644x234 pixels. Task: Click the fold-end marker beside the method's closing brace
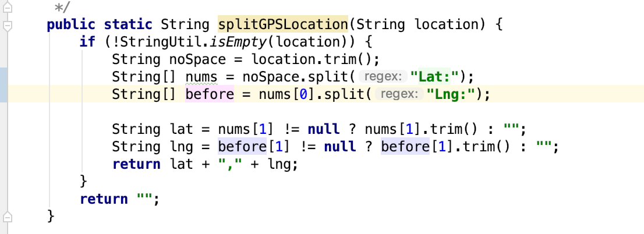click(x=7, y=217)
